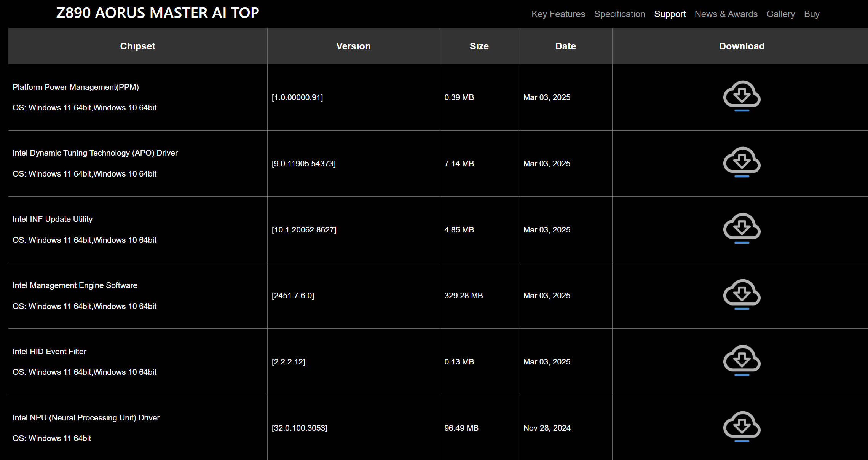Click the Chipset column header
The width and height of the screenshot is (868, 460).
tap(137, 46)
